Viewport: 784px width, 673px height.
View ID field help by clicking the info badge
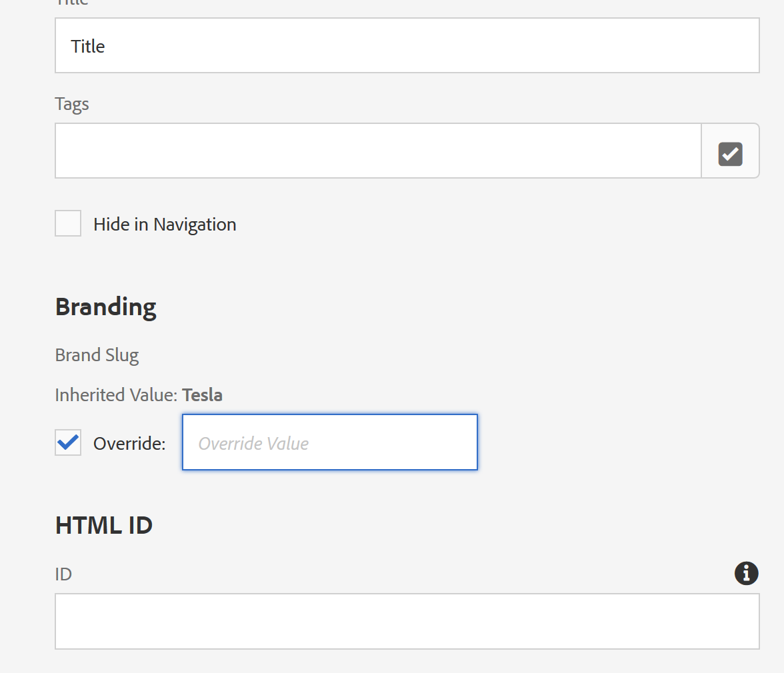click(746, 573)
